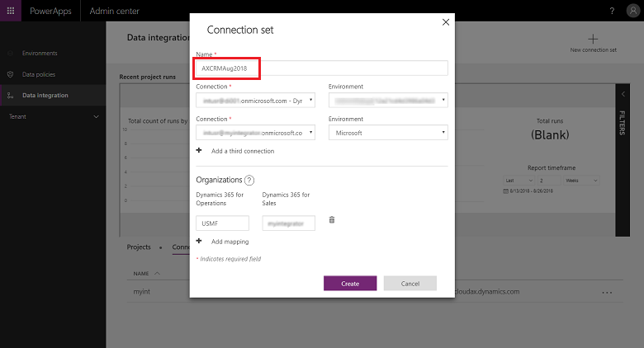
Task: Click the calendar icon beside date range
Action: [x=505, y=191]
